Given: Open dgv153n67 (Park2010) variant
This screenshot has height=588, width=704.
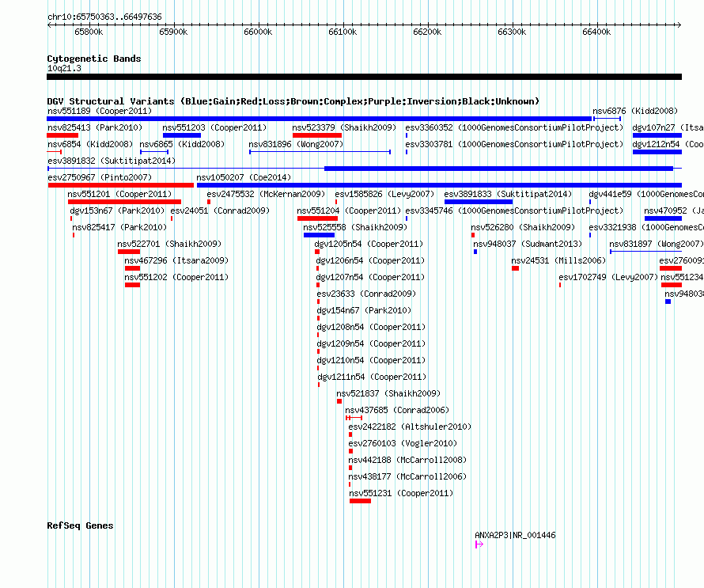Looking at the screenshot, I should click(117, 211).
